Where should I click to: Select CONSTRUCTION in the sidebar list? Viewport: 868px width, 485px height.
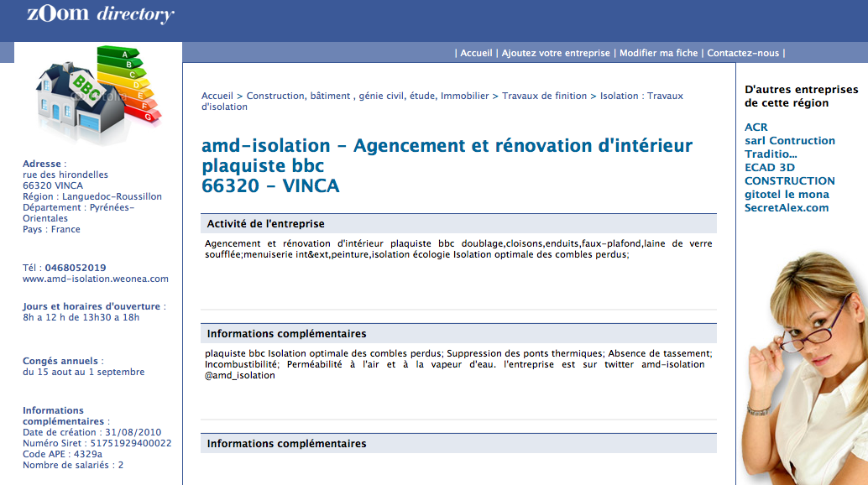789,181
